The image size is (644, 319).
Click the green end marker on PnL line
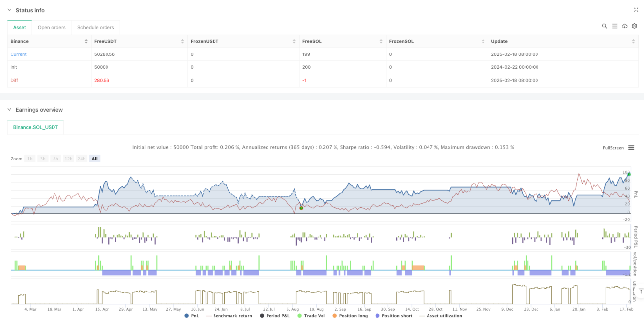coord(629,174)
